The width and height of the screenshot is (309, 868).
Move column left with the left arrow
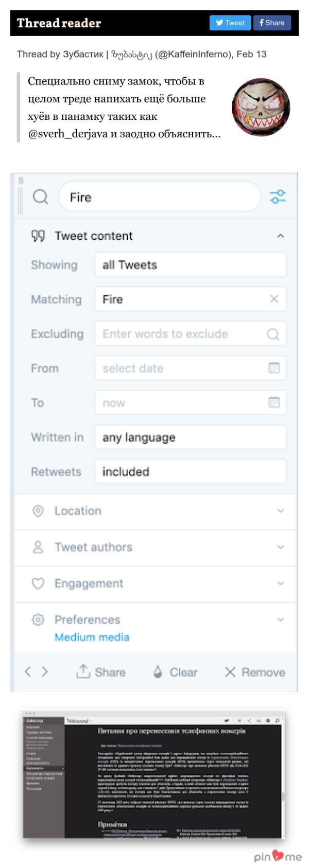tap(28, 671)
